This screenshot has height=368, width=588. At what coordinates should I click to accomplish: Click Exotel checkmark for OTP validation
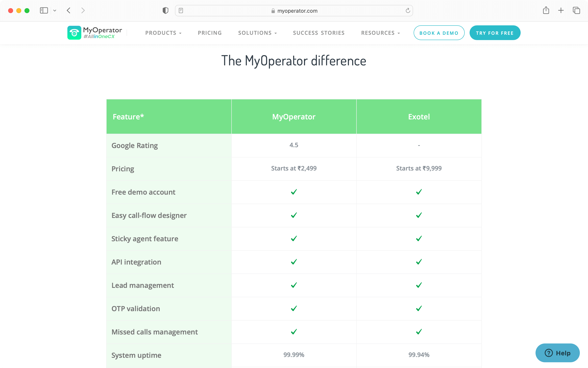pos(419,308)
